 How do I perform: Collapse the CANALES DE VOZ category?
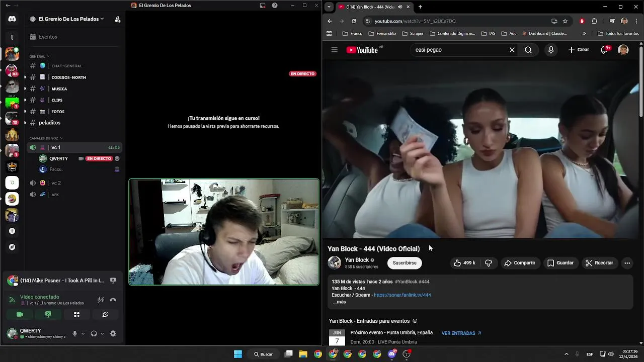(45, 138)
